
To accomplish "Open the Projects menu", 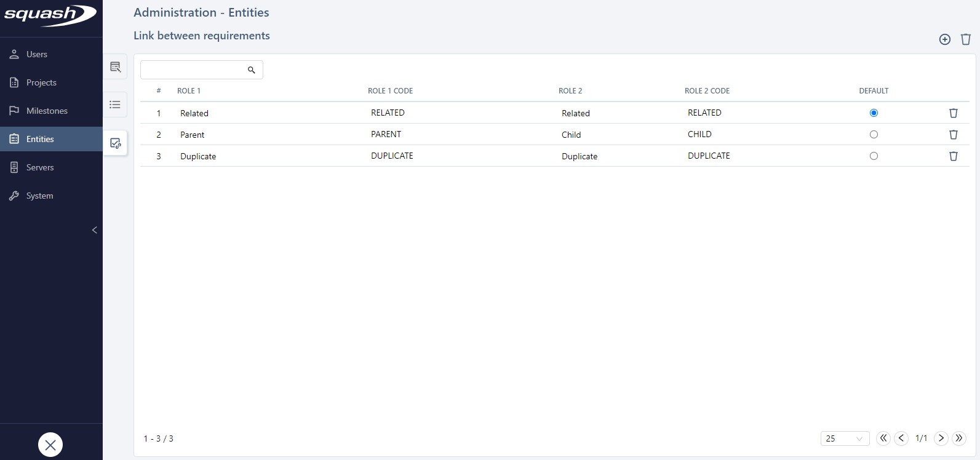I will coord(41,82).
